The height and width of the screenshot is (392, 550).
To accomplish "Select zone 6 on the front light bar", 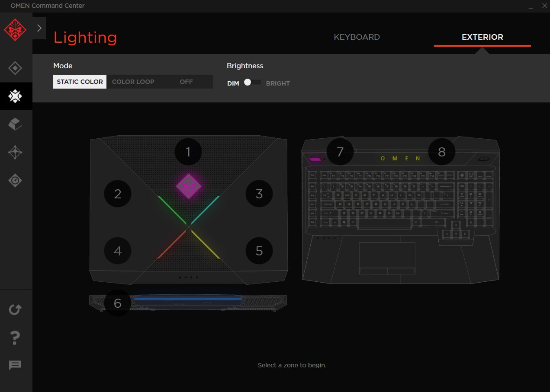I will (118, 303).
